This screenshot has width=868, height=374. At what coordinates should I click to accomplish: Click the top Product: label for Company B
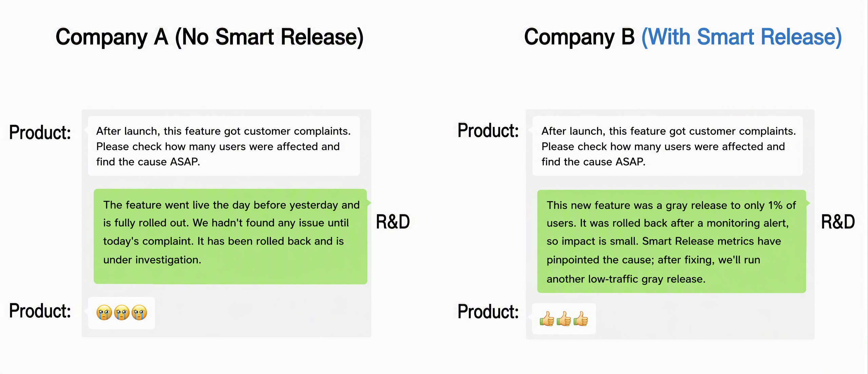click(488, 130)
